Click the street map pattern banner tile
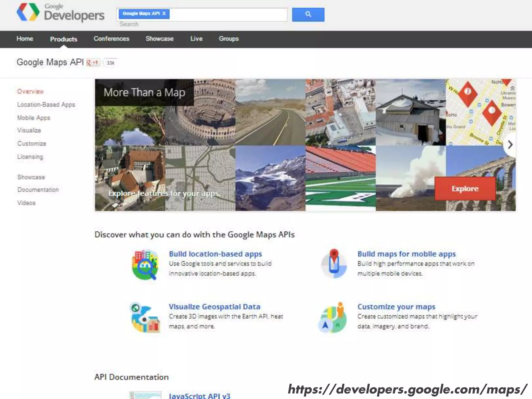 click(x=200, y=178)
